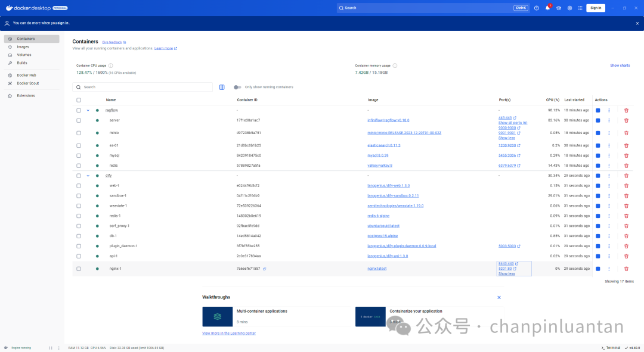Viewport: 644px width, 352px height.
Task: Open Extensions in the sidebar
Action: (32, 95)
